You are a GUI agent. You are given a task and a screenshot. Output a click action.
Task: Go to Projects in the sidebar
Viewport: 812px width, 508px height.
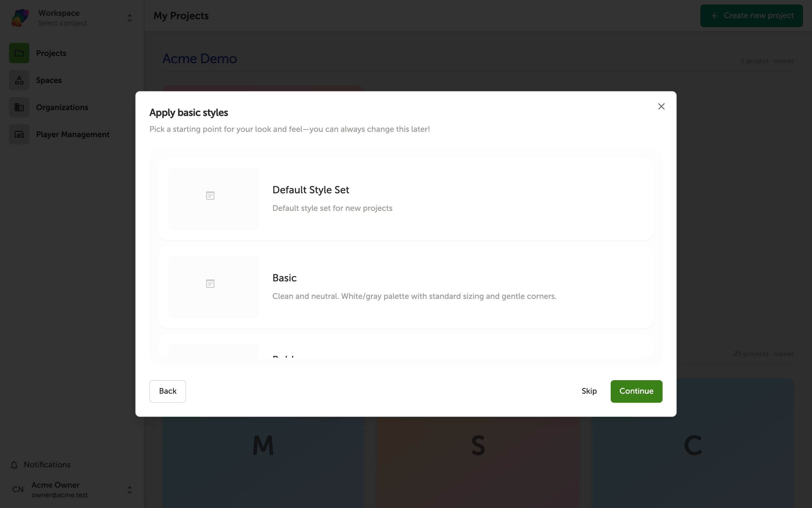pos(51,53)
